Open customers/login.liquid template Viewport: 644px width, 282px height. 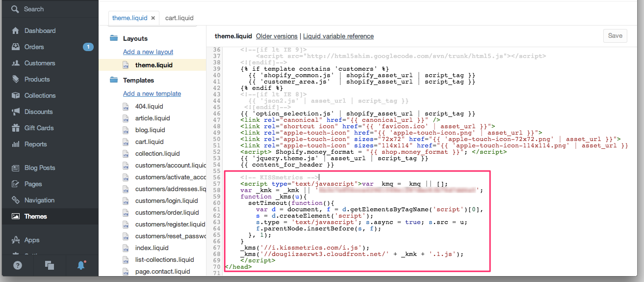(x=167, y=200)
